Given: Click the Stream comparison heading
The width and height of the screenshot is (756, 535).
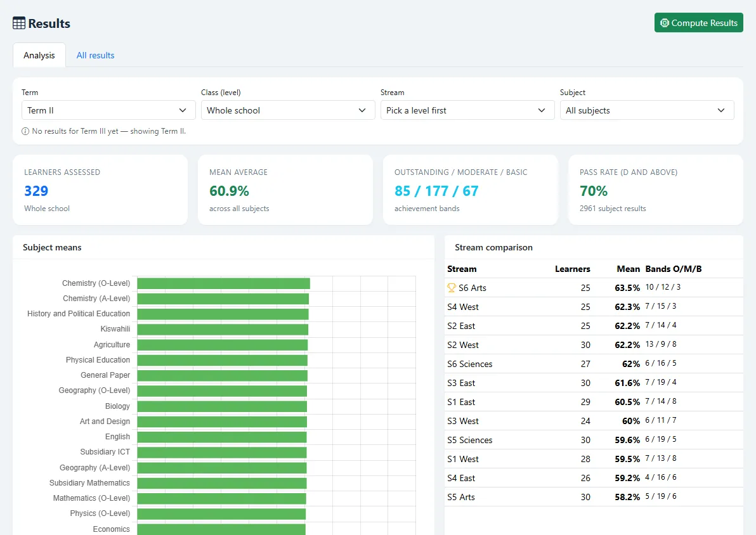Looking at the screenshot, I should coord(493,247).
